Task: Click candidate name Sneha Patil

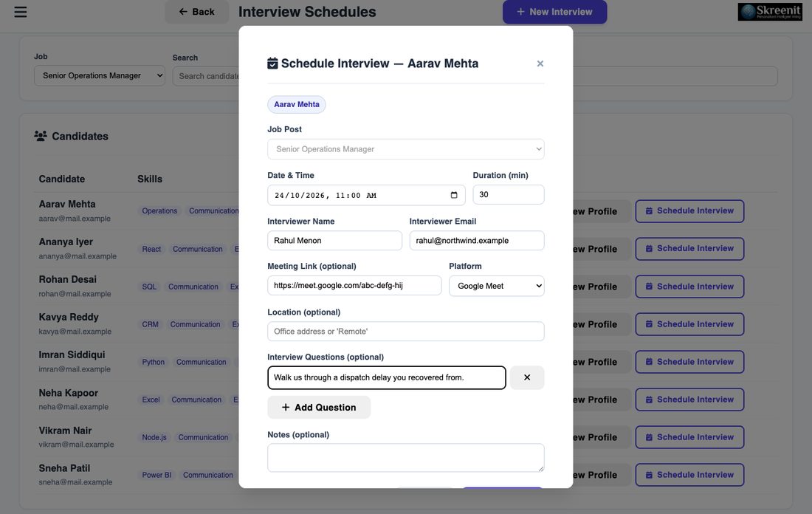Action: [64, 468]
